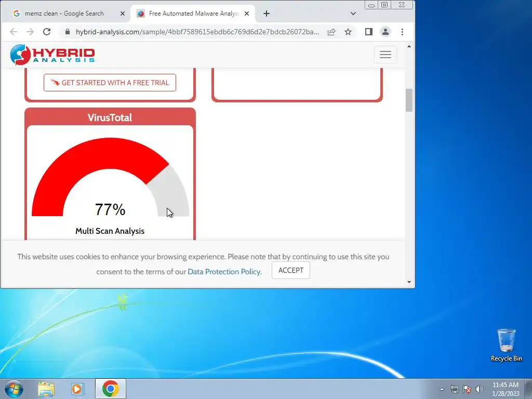Restore down the Chrome window
The height and width of the screenshot is (399, 532).
[384, 5]
